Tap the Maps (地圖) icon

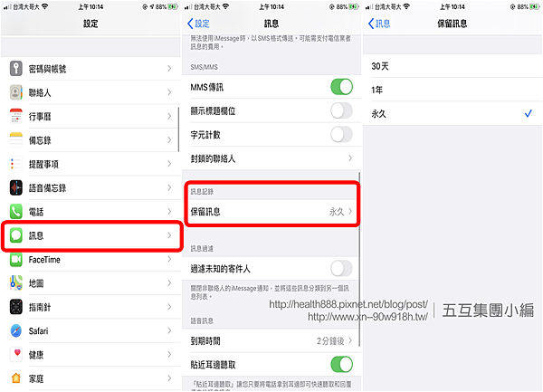16,283
